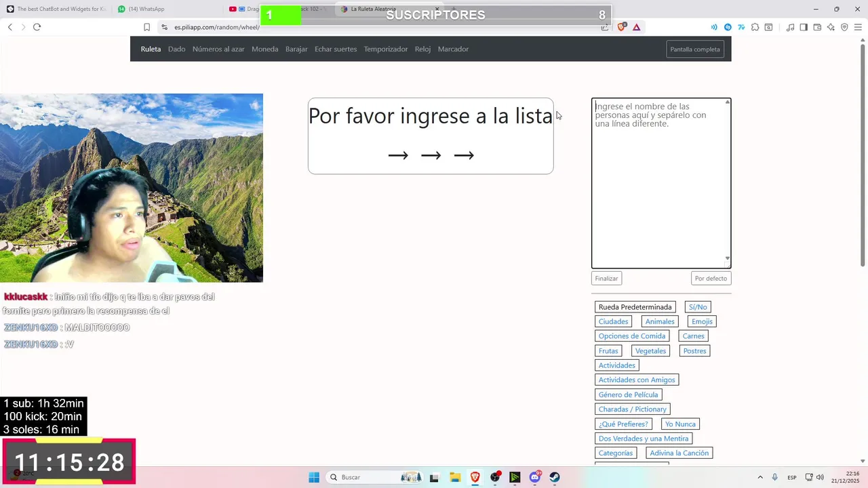Screen dimensions: 868x488
Task: Select the Vegetales preset
Action: (x=650, y=351)
